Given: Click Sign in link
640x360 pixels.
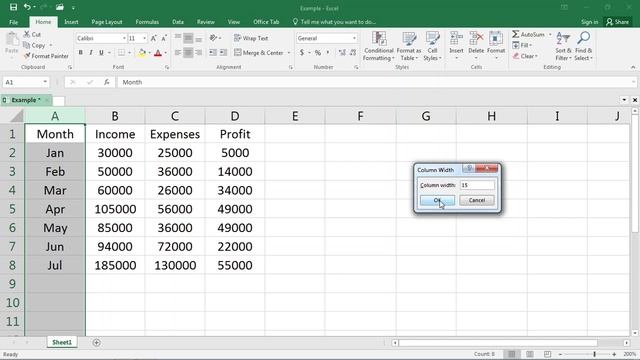Looking at the screenshot, I should (x=589, y=22).
